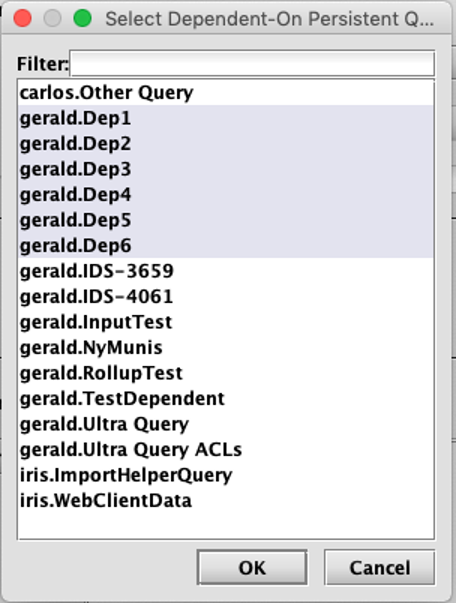Screen dimensions: 456x604
Task: Select the gerald.Dep1 entry
Action: (226, 118)
